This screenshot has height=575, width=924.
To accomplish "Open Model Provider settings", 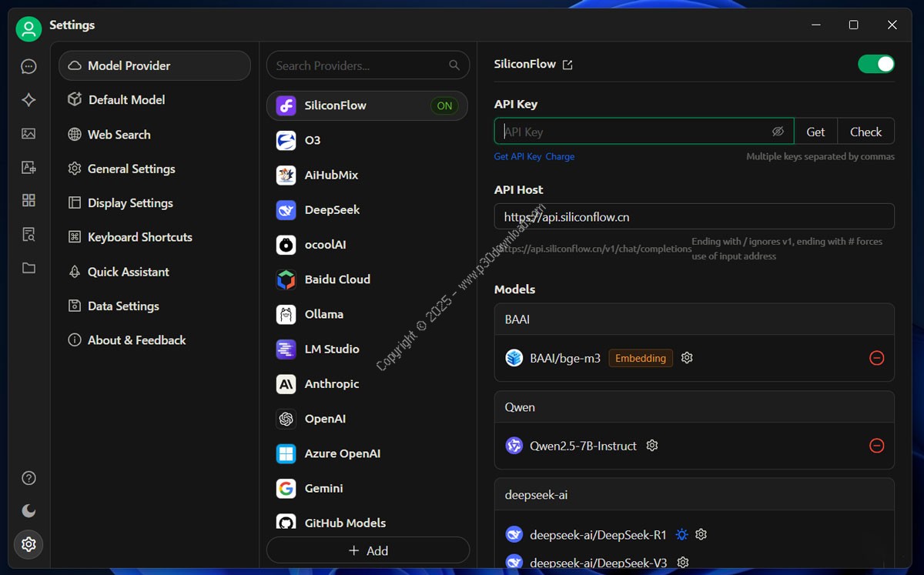I will pyautogui.click(x=155, y=65).
